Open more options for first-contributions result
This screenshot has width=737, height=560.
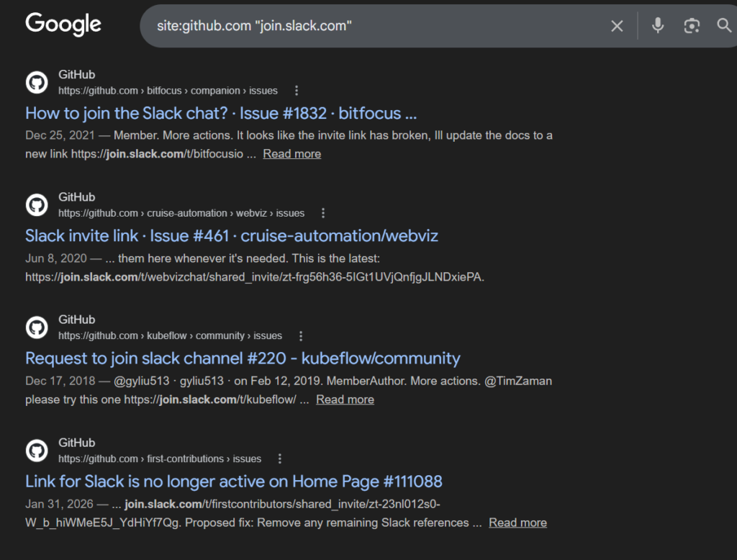(280, 459)
